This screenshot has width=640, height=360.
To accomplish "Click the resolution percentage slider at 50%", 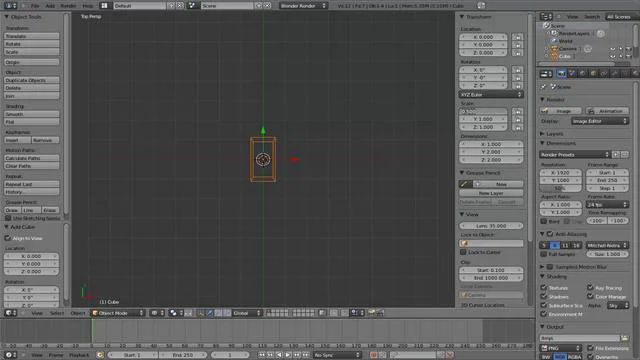I will point(560,188).
